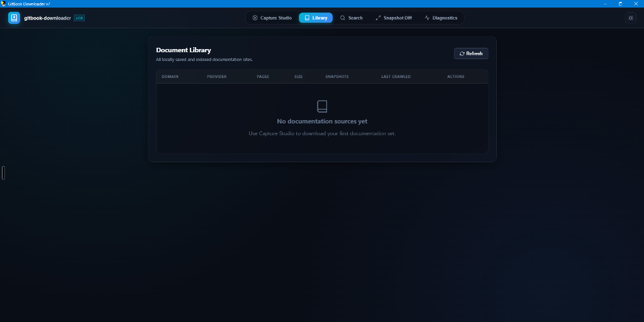Click the title bar app icon
The height and width of the screenshot is (322, 644).
(4, 4)
